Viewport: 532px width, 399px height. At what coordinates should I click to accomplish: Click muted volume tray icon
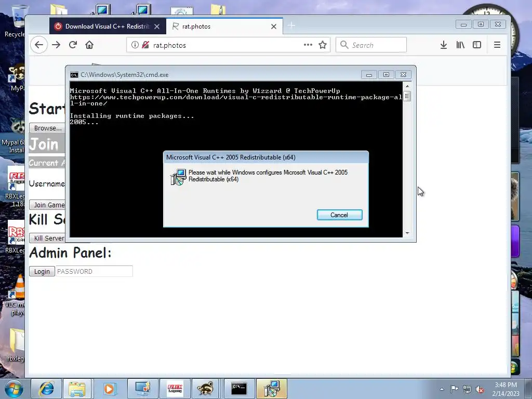pyautogui.click(x=480, y=390)
